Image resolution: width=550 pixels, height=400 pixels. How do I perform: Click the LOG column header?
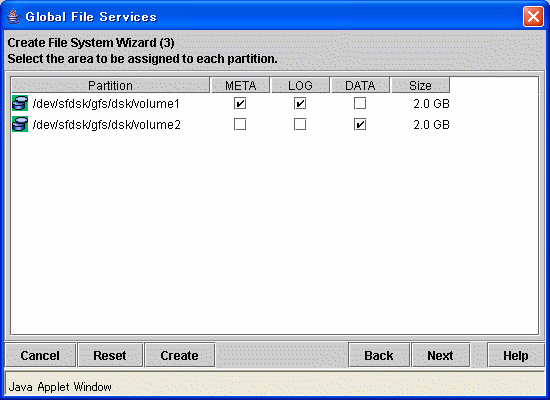pos(301,85)
